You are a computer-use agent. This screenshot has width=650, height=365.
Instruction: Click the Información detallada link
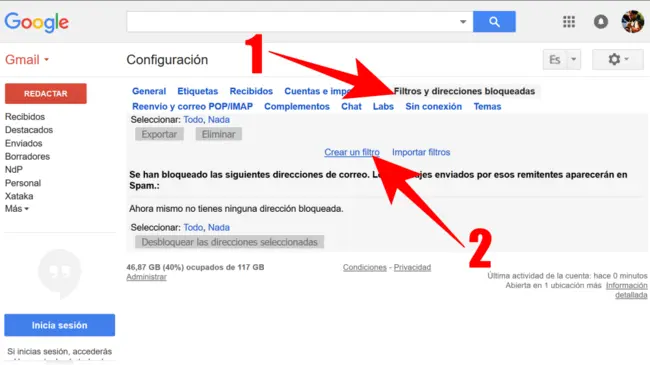[x=626, y=290]
